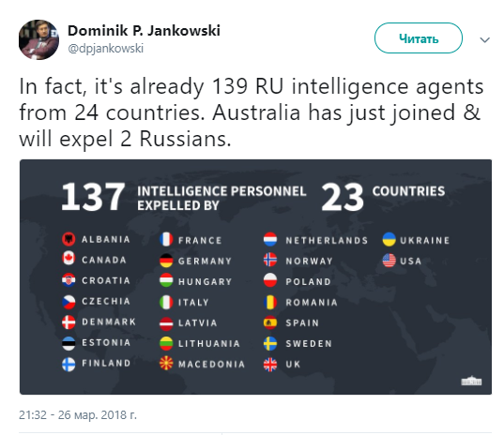Click the Ukraine flag icon
Screen dimensions: 504x435
click(389, 239)
